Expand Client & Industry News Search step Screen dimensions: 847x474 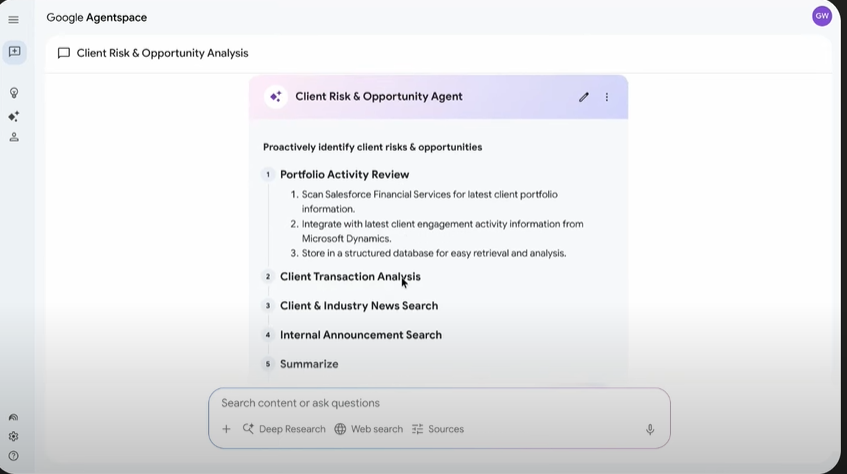pos(359,306)
